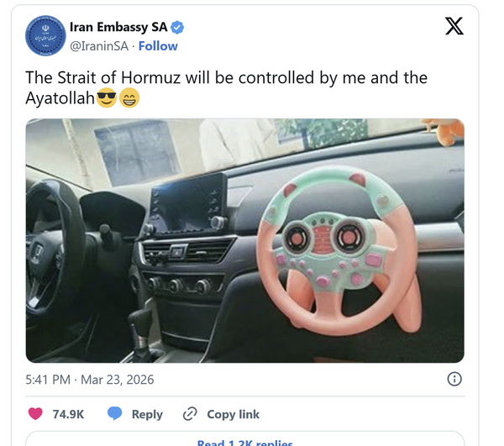Viewport: 504px width, 446px height.
Task: Click the blue verified badge
Action: click(x=177, y=28)
